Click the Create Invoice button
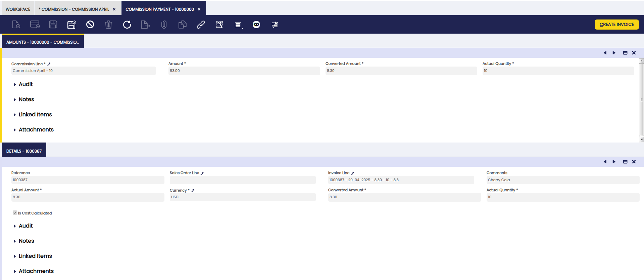The height and width of the screenshot is (280, 644). point(616,25)
